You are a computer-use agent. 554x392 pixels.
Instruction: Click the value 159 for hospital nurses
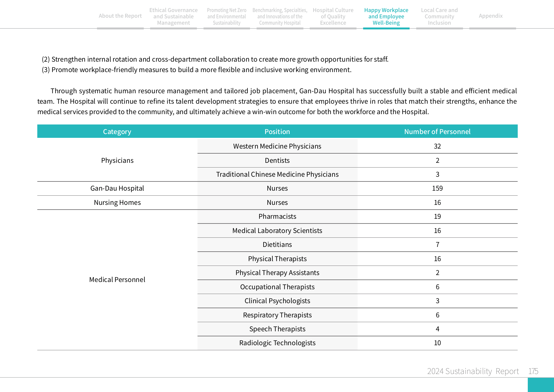click(437, 188)
